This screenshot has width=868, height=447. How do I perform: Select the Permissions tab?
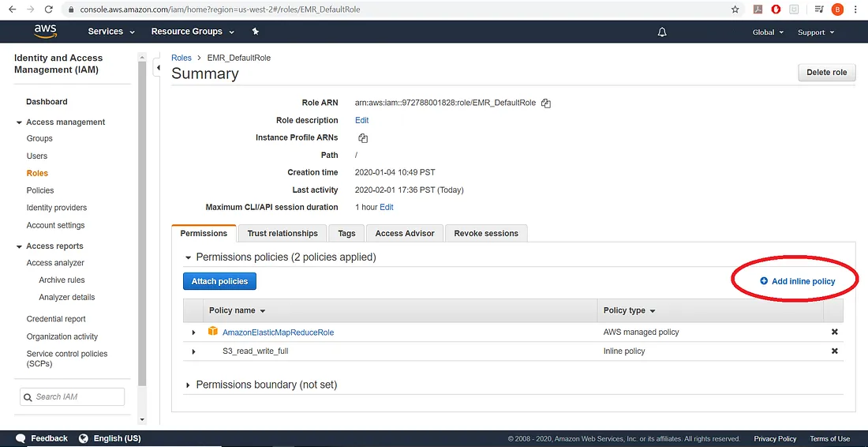(x=204, y=233)
